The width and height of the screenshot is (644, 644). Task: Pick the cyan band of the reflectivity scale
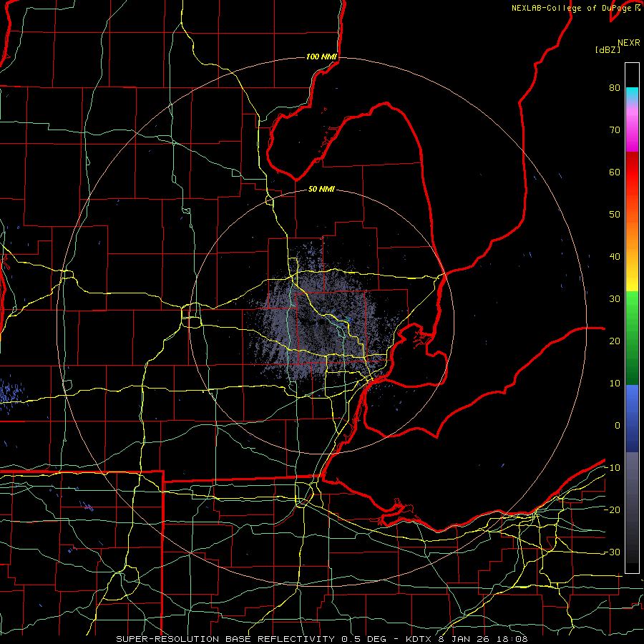pos(632,94)
